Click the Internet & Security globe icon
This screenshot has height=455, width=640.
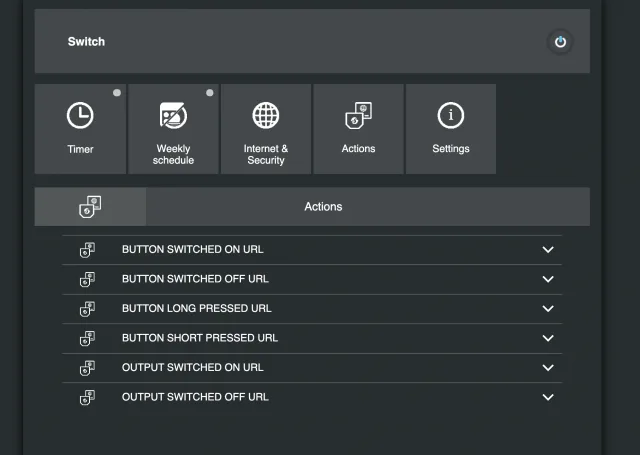[x=265, y=115]
